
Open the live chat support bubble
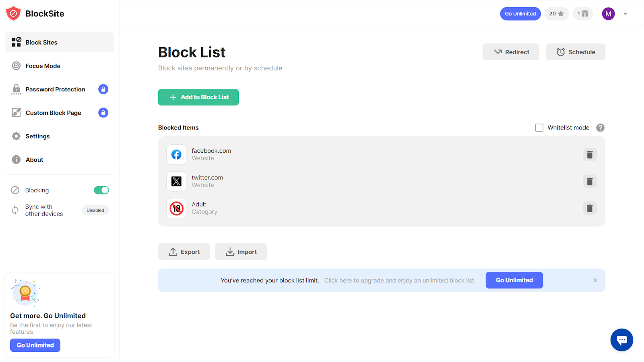point(621,340)
